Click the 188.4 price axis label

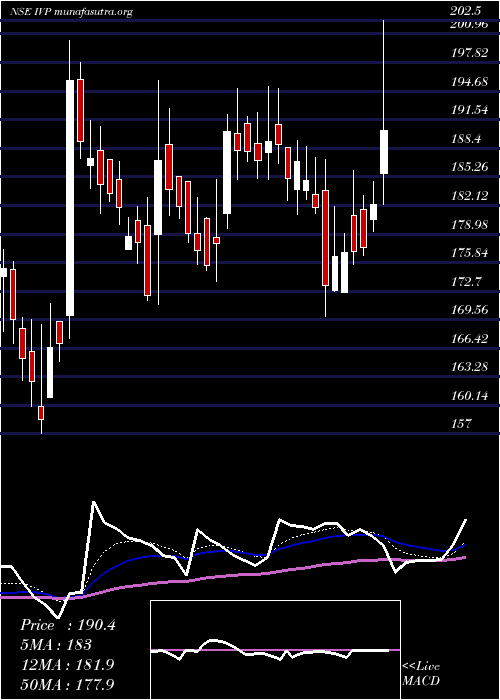pos(465,139)
